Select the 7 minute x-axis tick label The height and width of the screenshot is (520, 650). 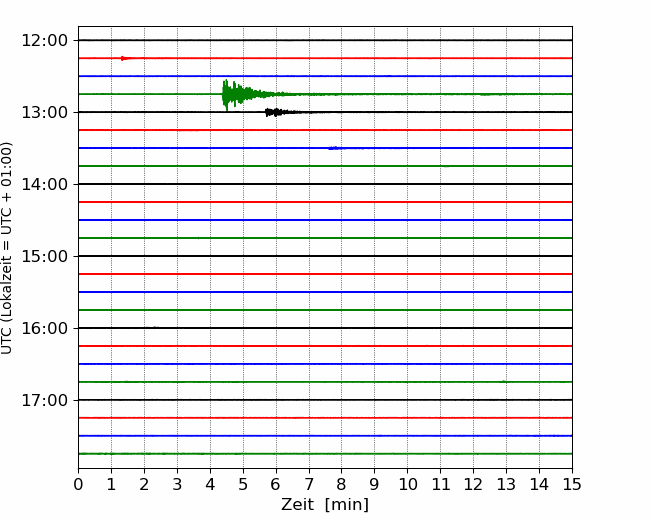pos(309,485)
